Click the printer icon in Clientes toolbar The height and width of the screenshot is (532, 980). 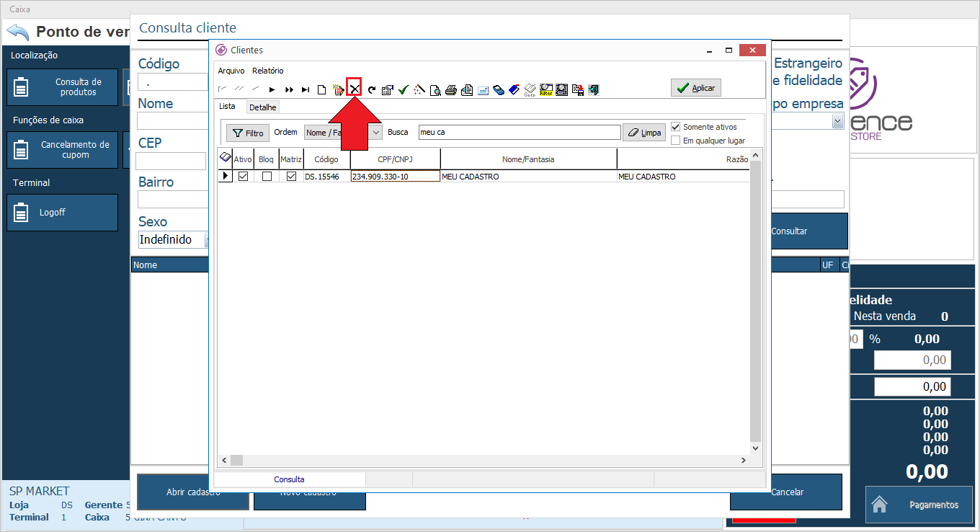[x=451, y=90]
